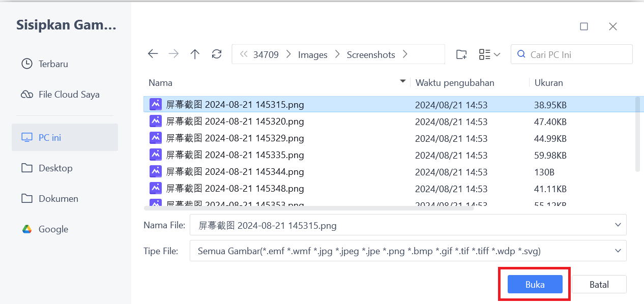Click the 38.95KB size cell
This screenshot has height=304, width=644.
(550, 105)
